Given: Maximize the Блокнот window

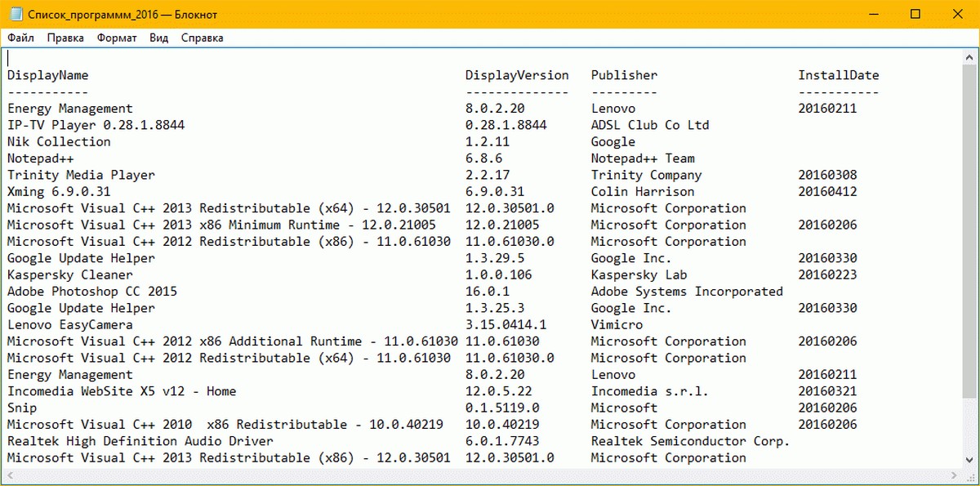Looking at the screenshot, I should click(x=915, y=14).
